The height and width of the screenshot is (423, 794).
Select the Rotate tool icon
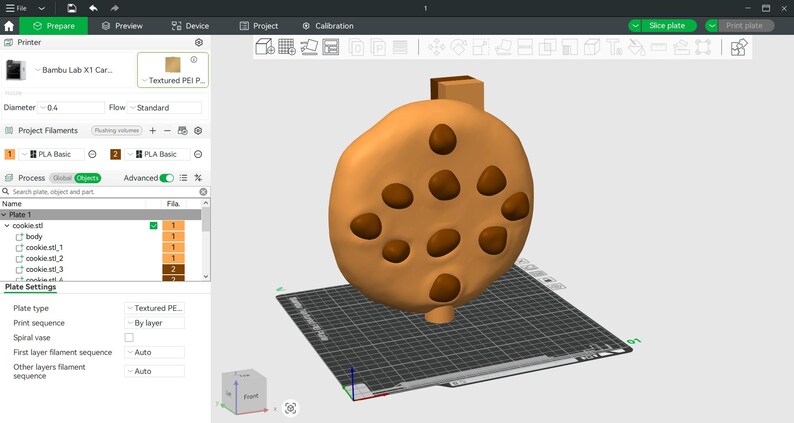(x=458, y=48)
